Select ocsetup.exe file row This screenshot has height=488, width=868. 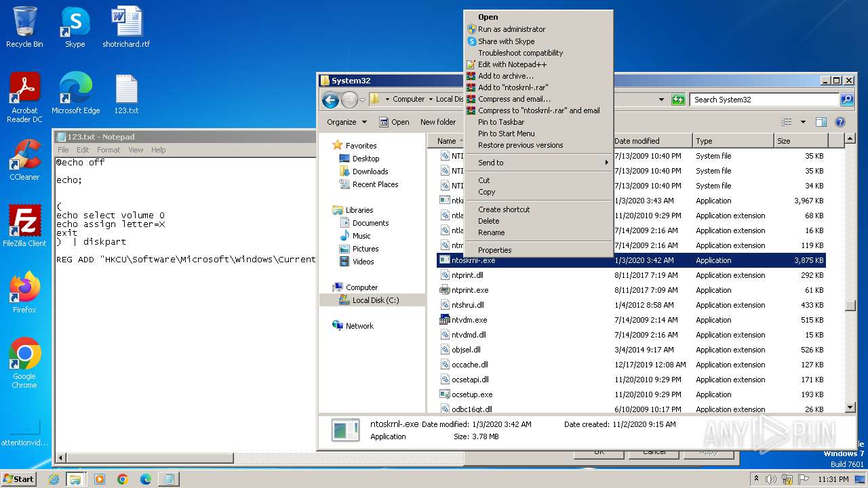pos(631,394)
